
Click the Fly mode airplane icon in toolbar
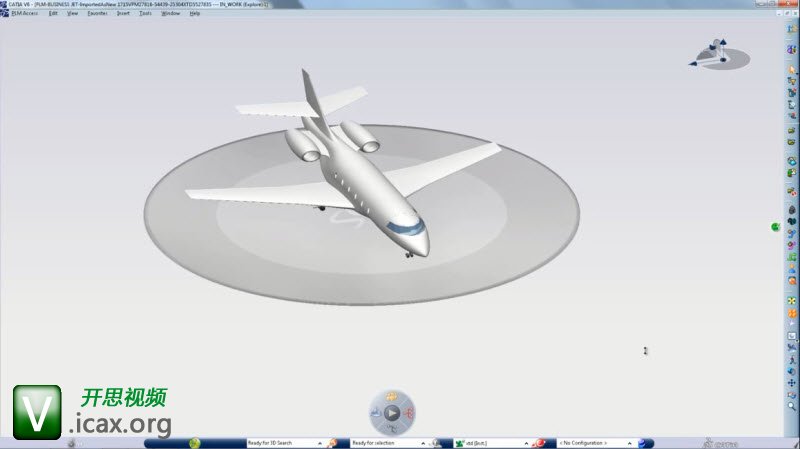pyautogui.click(x=792, y=347)
